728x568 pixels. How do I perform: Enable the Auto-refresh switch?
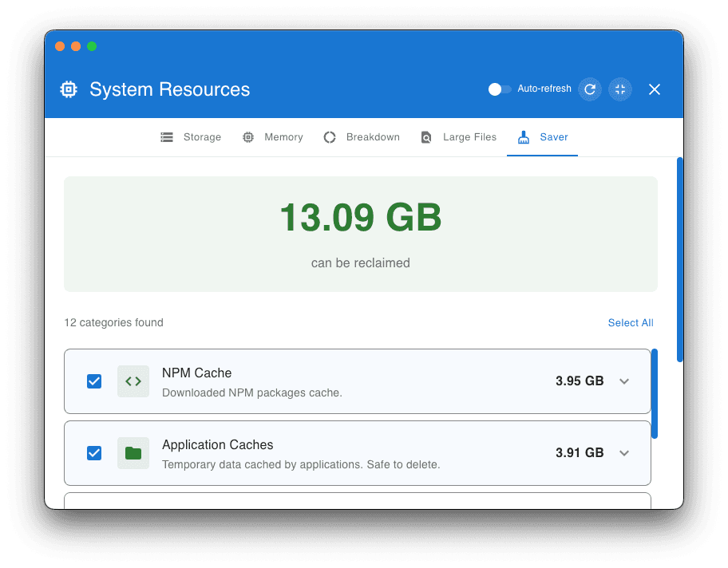(x=500, y=89)
